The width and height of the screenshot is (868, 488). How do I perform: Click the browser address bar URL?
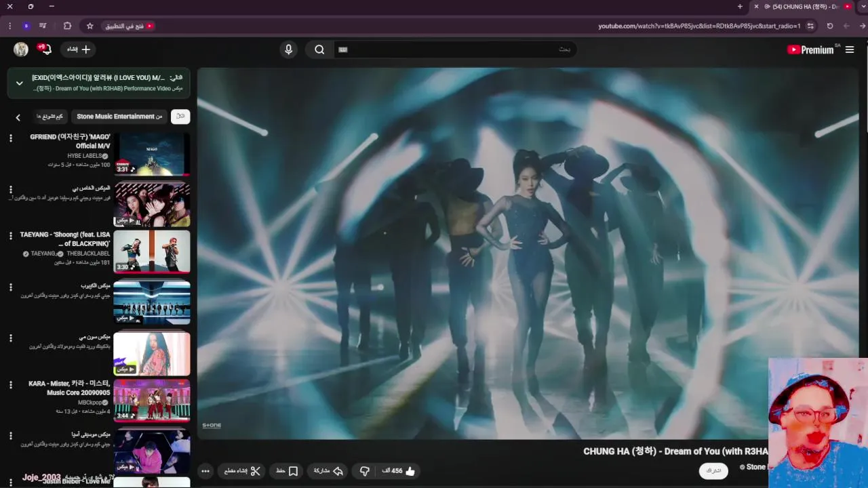(698, 26)
